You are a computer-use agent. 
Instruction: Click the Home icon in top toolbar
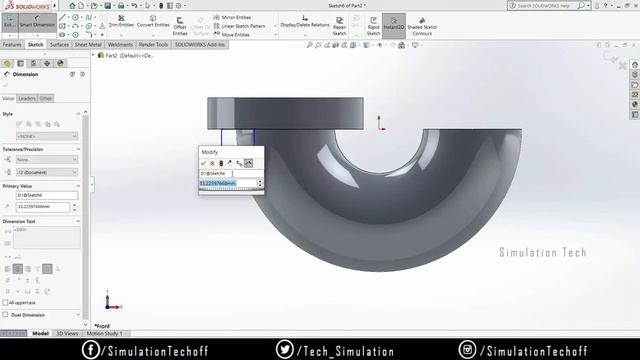click(72, 6)
